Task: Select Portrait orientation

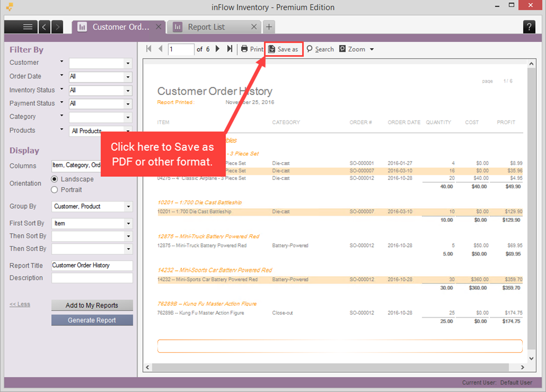Action: click(x=55, y=190)
